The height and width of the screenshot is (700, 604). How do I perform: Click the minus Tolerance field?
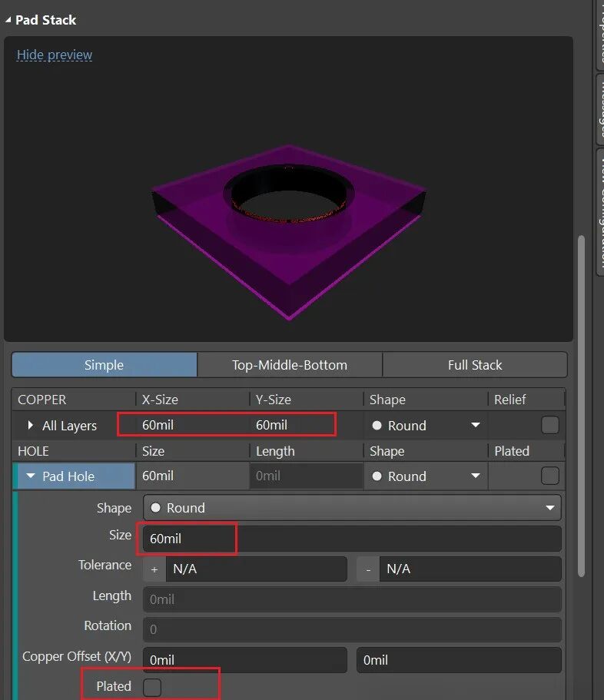point(470,569)
